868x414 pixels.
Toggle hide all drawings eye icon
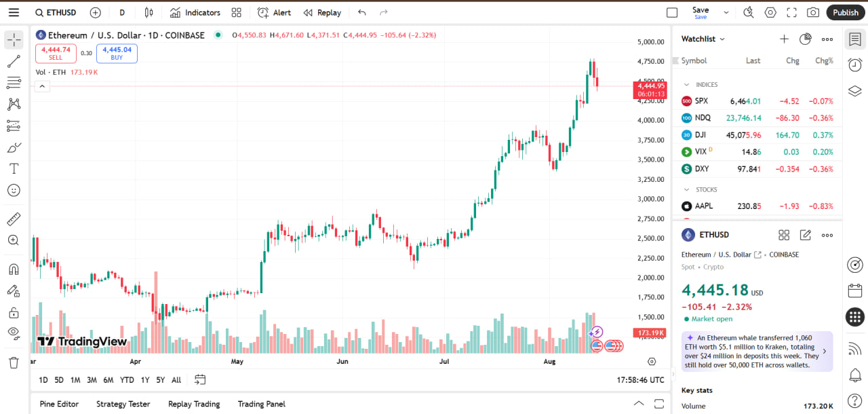click(14, 332)
